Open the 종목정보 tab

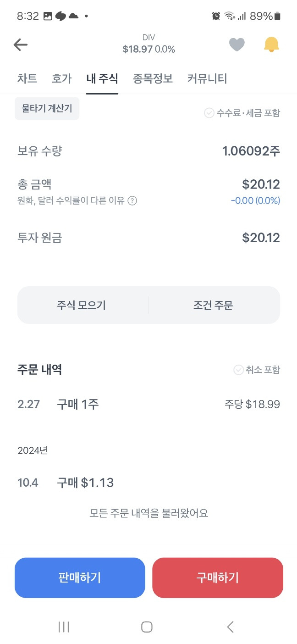coord(153,78)
